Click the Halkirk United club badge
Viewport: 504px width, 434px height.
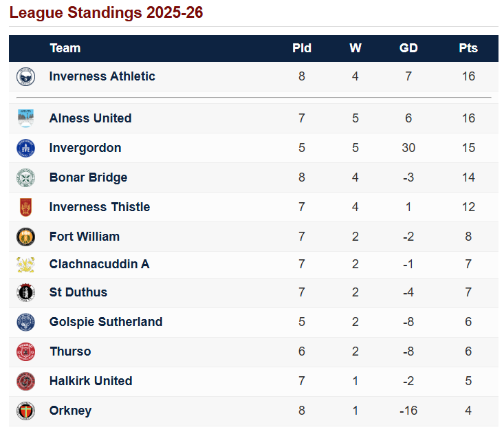pyautogui.click(x=25, y=381)
